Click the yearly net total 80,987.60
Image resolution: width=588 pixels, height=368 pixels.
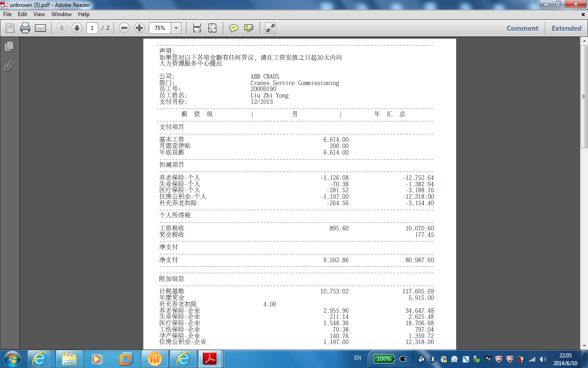coord(419,260)
